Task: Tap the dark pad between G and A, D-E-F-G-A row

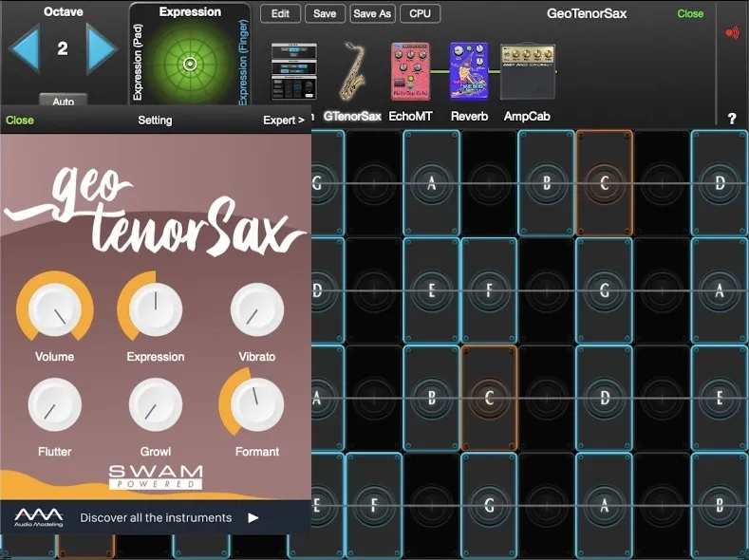Action: click(x=662, y=290)
